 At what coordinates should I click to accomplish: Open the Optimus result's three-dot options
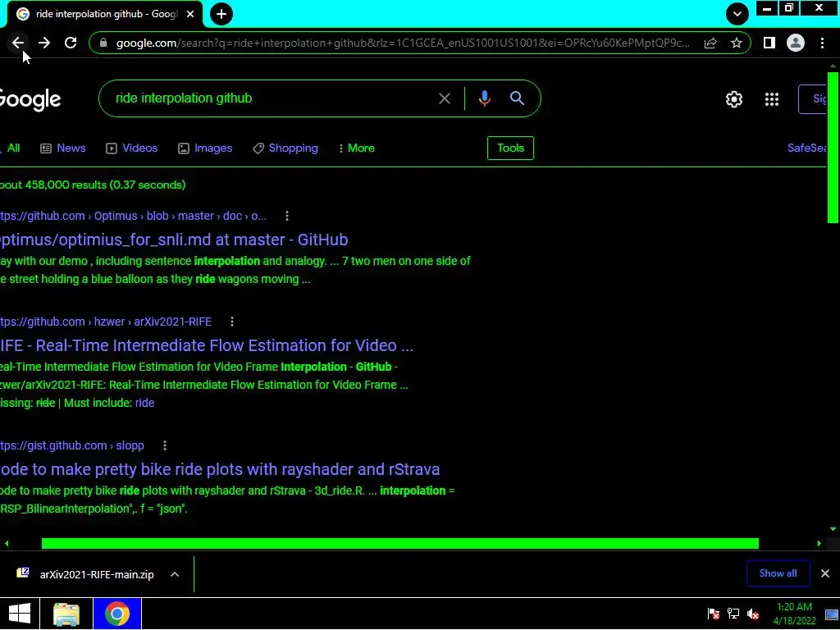(287, 216)
